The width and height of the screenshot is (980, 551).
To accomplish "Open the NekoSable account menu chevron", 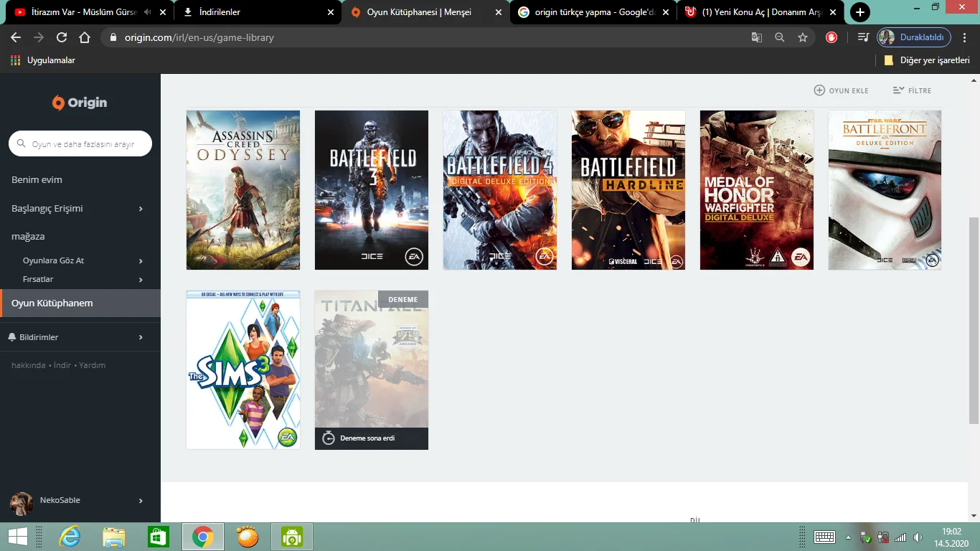I will (141, 501).
